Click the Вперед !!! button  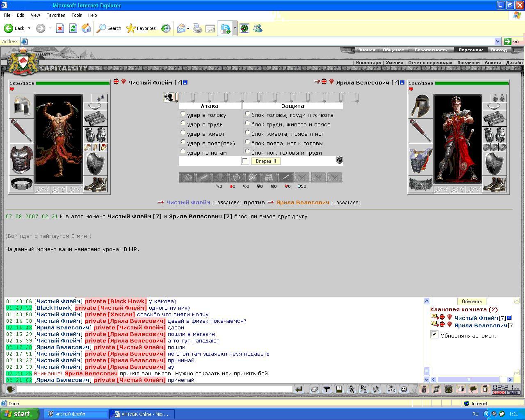tap(266, 161)
